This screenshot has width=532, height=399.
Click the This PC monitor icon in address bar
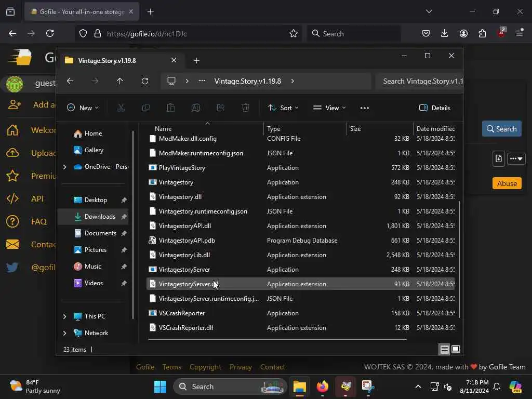click(171, 81)
